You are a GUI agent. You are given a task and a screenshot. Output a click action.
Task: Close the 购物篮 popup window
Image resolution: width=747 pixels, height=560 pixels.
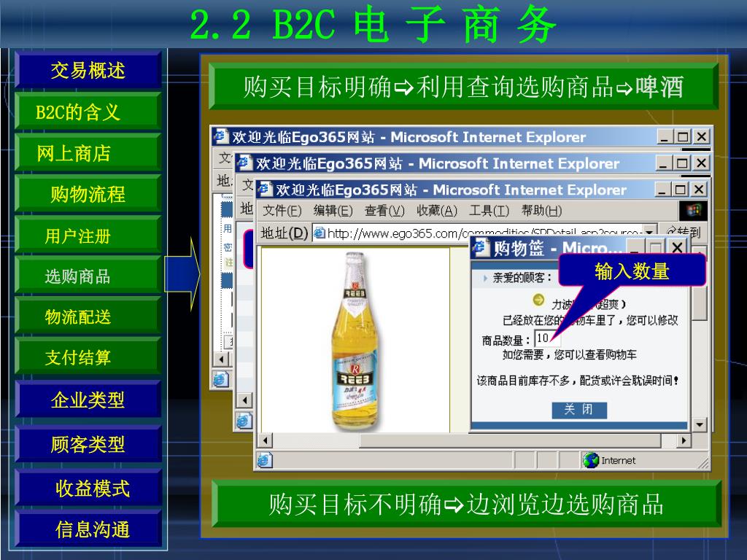pos(677,248)
